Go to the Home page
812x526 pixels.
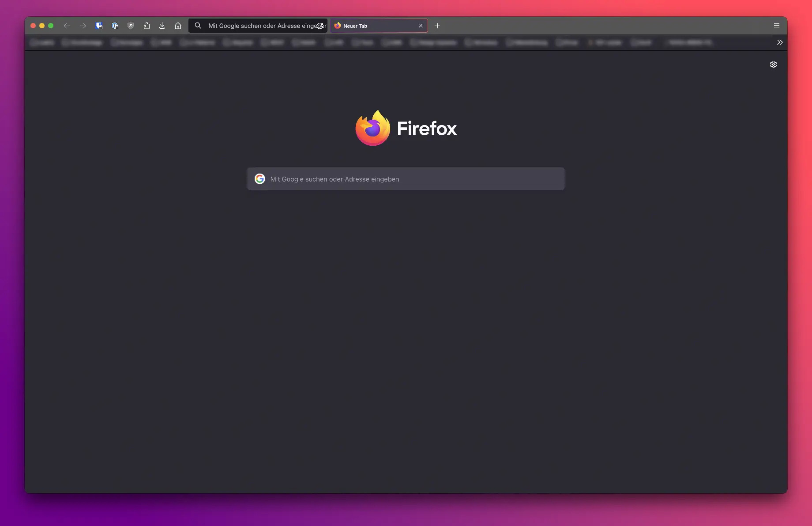pos(178,26)
